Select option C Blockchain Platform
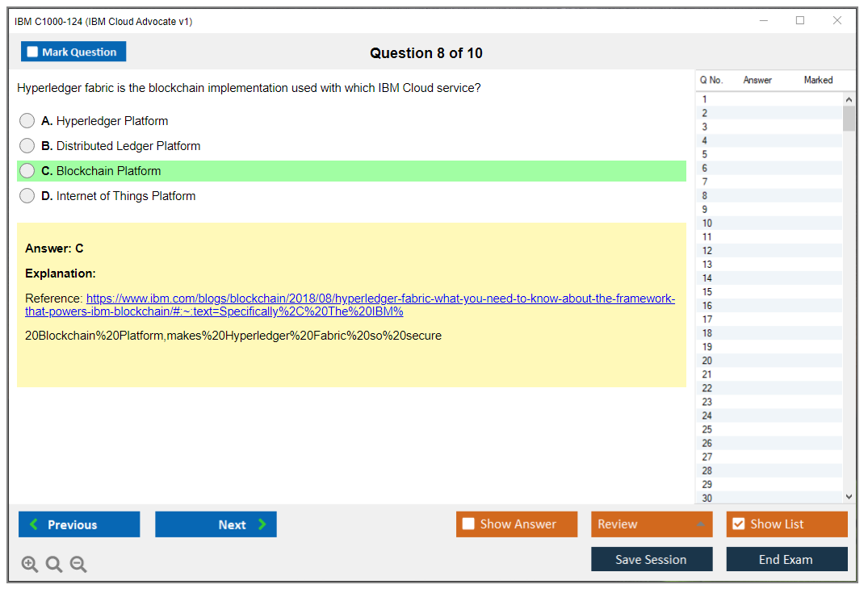Viewport: 868px width, 593px height. pos(27,171)
